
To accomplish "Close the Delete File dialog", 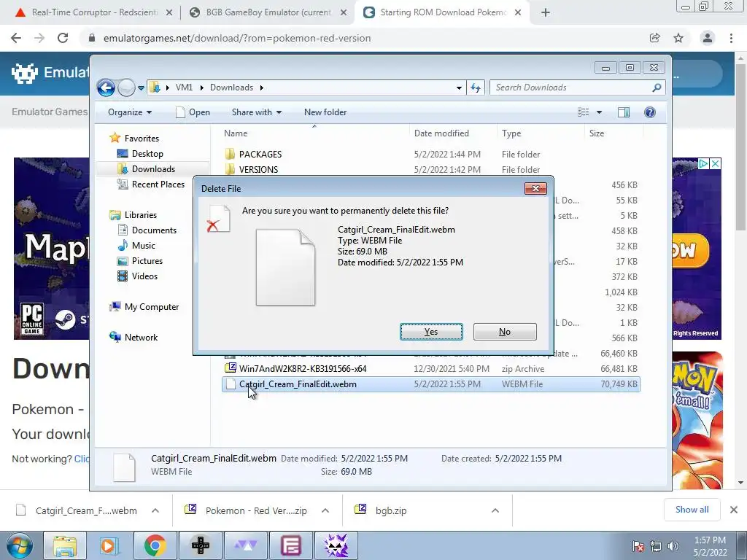I will pyautogui.click(x=535, y=189).
